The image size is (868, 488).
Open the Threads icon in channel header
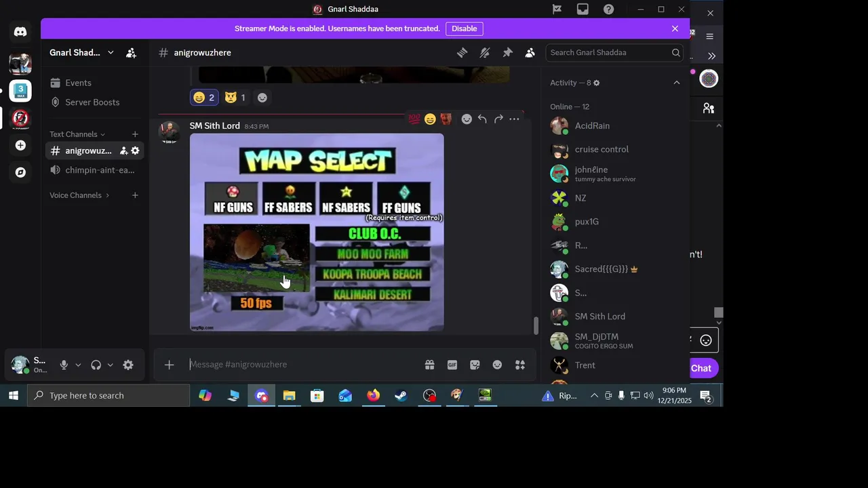pyautogui.click(x=462, y=52)
